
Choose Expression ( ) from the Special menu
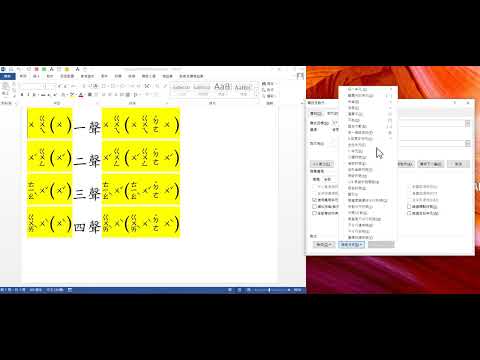click(367, 114)
